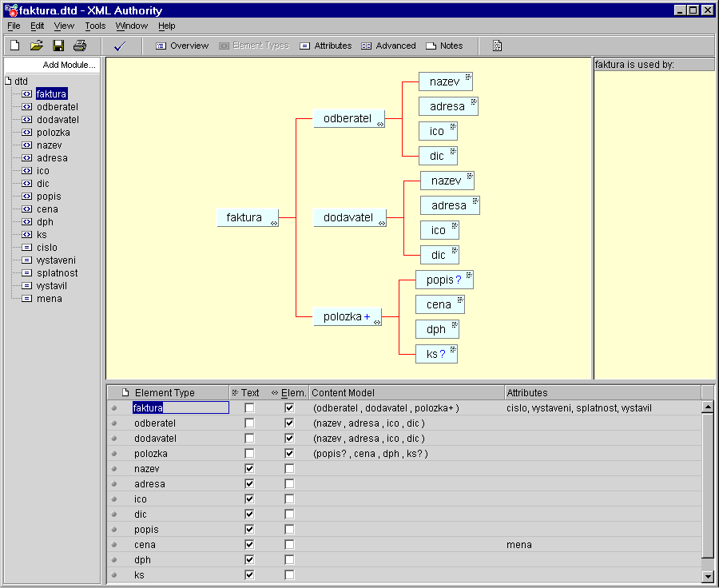
Task: Open the Help menu
Action: point(167,26)
